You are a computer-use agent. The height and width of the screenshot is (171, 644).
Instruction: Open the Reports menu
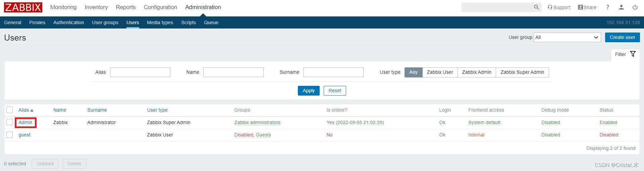click(126, 7)
